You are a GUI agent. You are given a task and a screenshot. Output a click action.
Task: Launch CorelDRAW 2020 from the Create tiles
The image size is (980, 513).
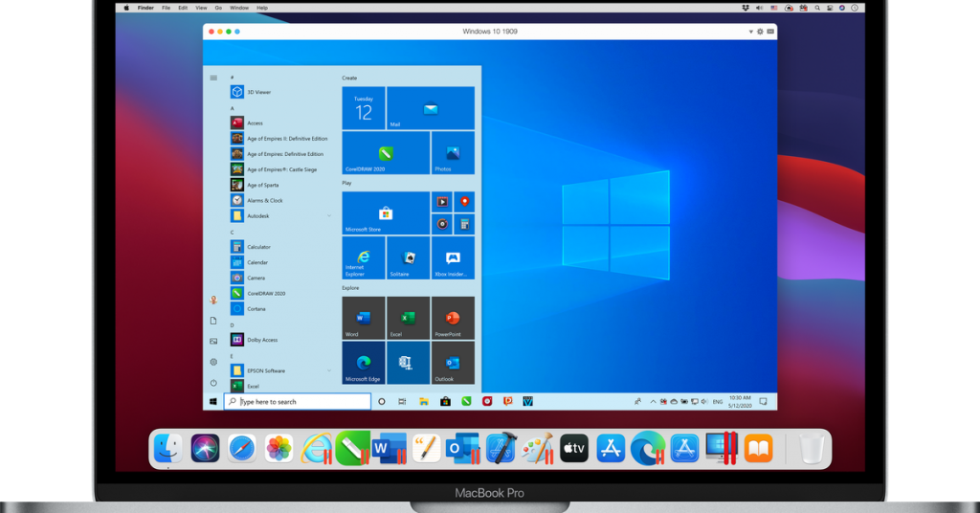click(x=386, y=152)
